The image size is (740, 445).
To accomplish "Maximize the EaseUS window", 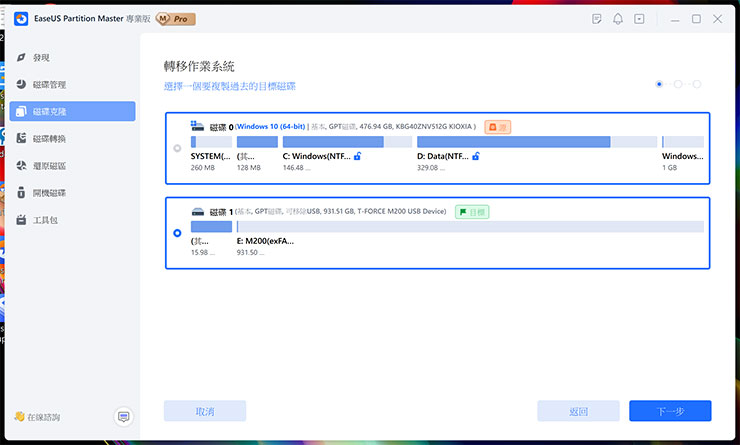I will [x=696, y=19].
